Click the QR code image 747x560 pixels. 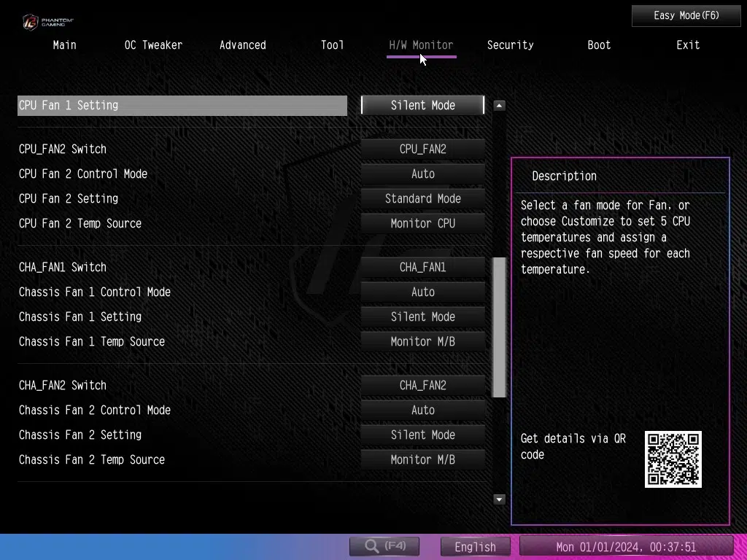[673, 459]
